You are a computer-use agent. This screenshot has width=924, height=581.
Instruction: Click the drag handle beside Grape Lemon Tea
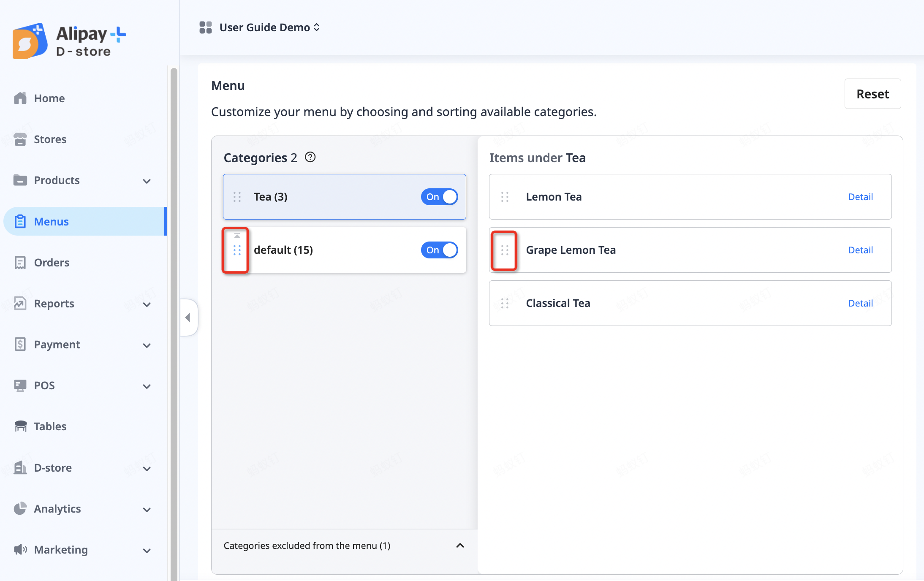pyautogui.click(x=504, y=250)
